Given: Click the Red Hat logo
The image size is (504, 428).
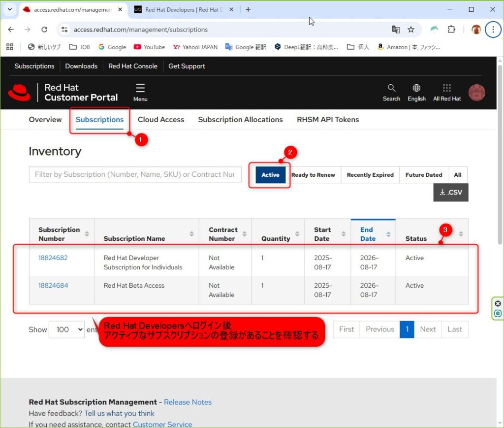Looking at the screenshot, I should click(x=19, y=93).
